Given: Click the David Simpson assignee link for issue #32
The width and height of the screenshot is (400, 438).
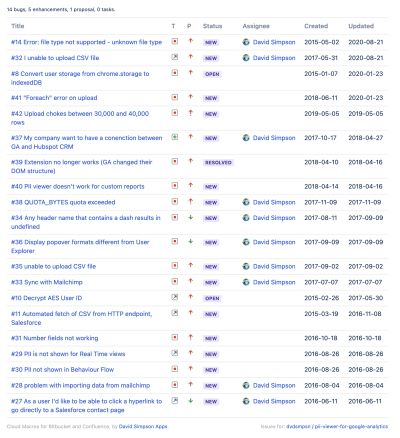Looking at the screenshot, I should point(274,58).
